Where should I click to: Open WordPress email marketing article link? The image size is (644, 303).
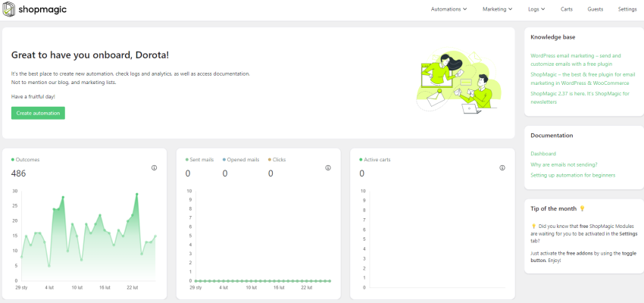[x=576, y=60]
